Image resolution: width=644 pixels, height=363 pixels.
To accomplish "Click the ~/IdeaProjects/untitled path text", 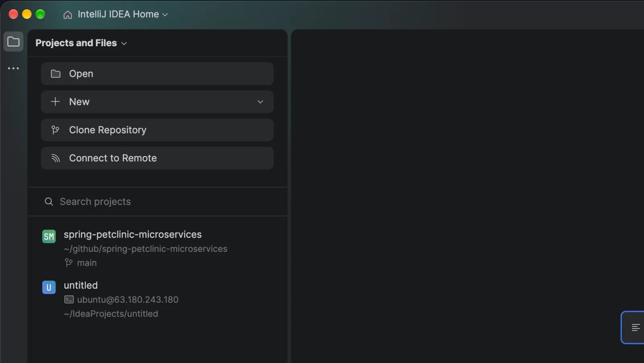I will tap(111, 314).
